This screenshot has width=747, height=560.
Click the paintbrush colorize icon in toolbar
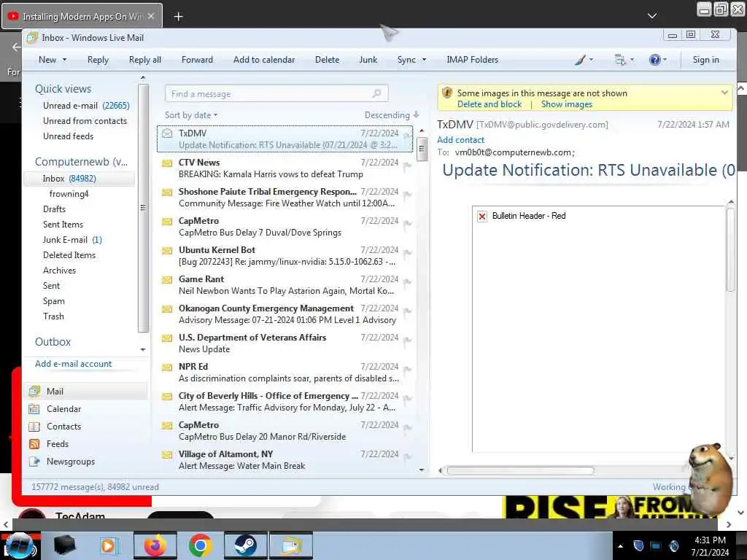pos(580,60)
